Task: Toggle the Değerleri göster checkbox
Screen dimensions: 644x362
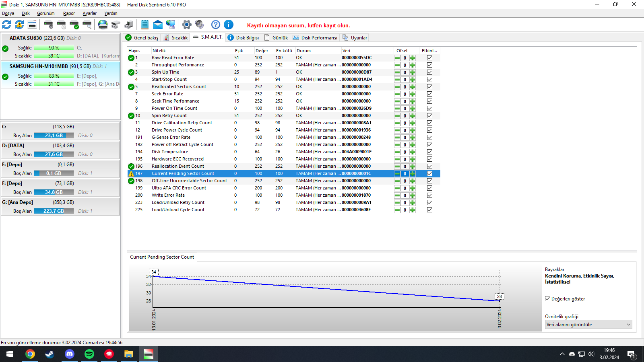Action: (548, 299)
